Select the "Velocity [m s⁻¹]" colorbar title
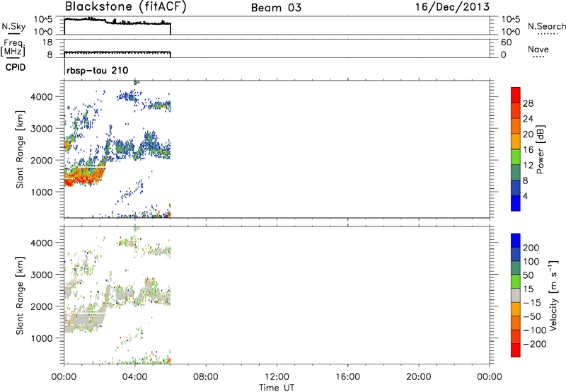Image resolution: width=566 pixels, height=392 pixels. click(x=553, y=295)
